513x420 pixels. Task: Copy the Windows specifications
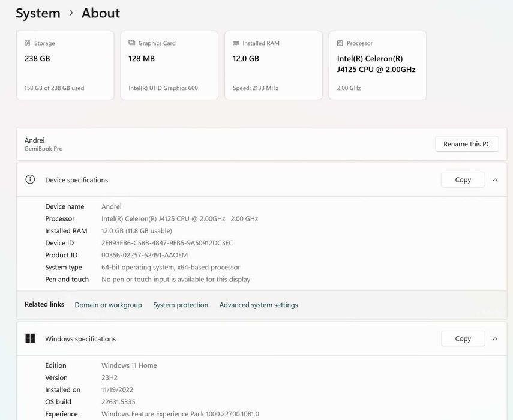(x=463, y=338)
